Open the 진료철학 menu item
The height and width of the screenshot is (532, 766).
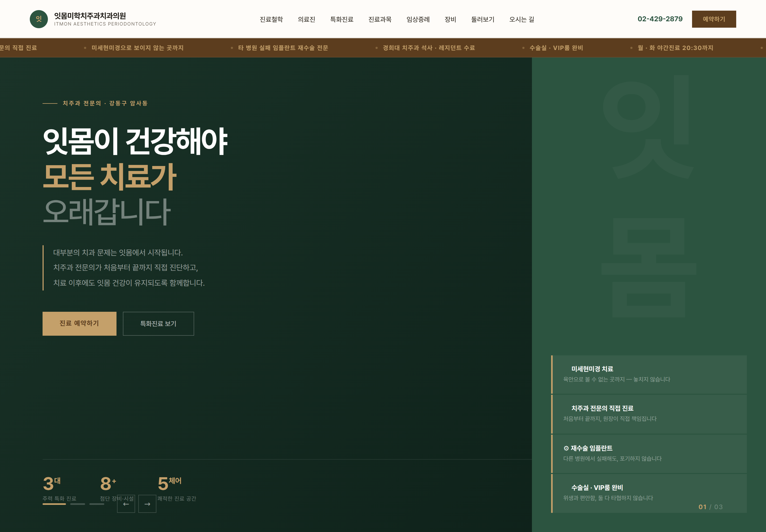point(271,19)
